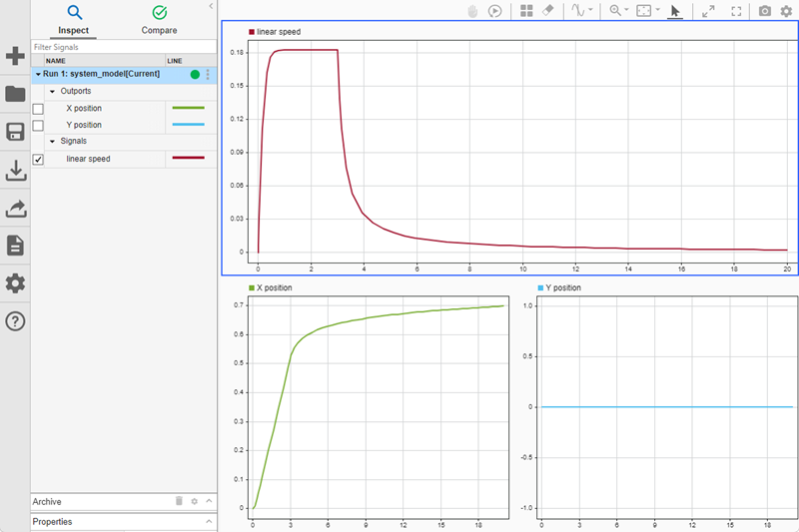
Task: Open a saved session with folder icon
Action: pos(15,95)
